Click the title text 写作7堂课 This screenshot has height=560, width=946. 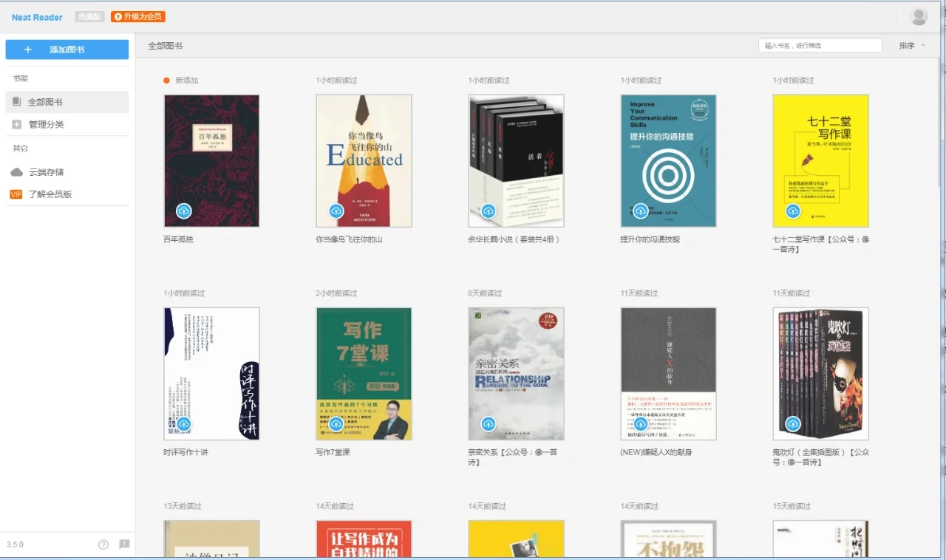coord(333,452)
